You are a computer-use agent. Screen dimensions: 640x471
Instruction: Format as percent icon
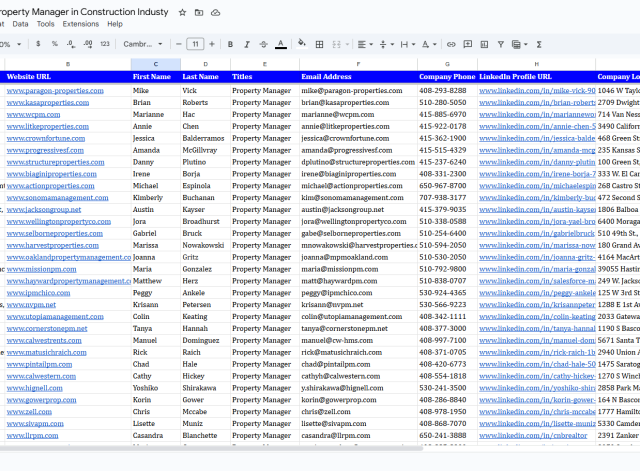[x=55, y=44]
